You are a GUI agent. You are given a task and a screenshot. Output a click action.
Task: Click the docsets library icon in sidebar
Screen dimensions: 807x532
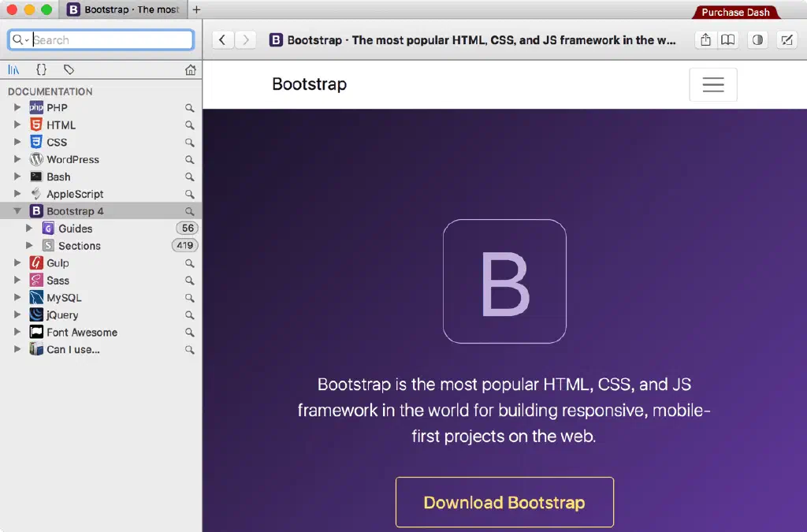coord(14,70)
